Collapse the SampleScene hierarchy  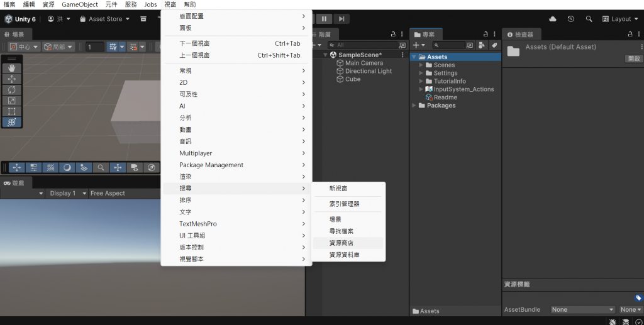(325, 55)
